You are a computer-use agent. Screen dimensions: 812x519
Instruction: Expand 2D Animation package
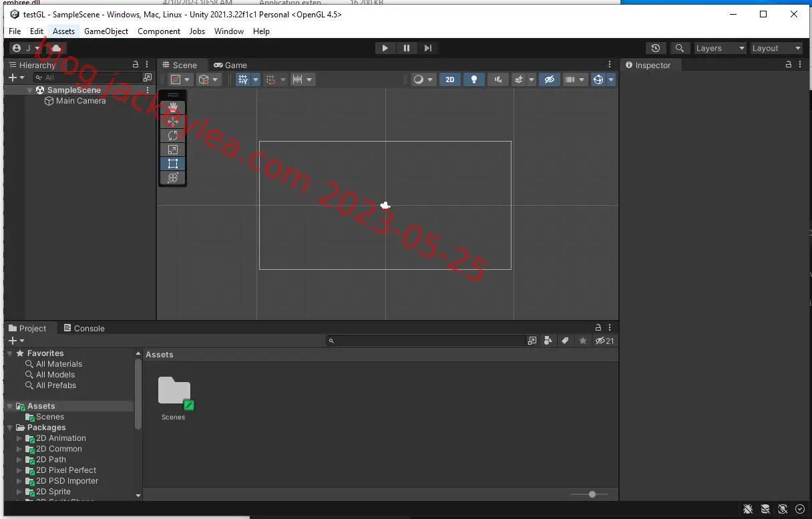pos(19,438)
